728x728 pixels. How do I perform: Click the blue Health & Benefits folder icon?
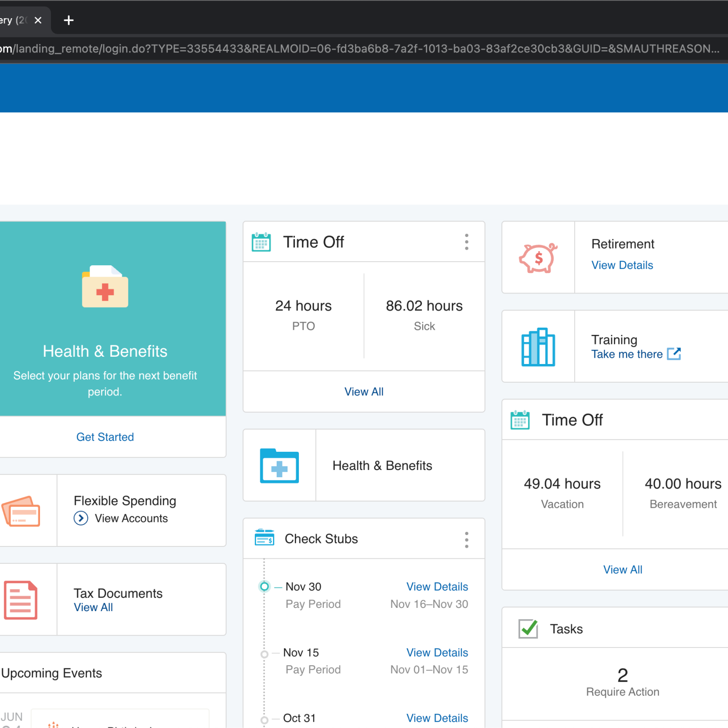point(279,465)
